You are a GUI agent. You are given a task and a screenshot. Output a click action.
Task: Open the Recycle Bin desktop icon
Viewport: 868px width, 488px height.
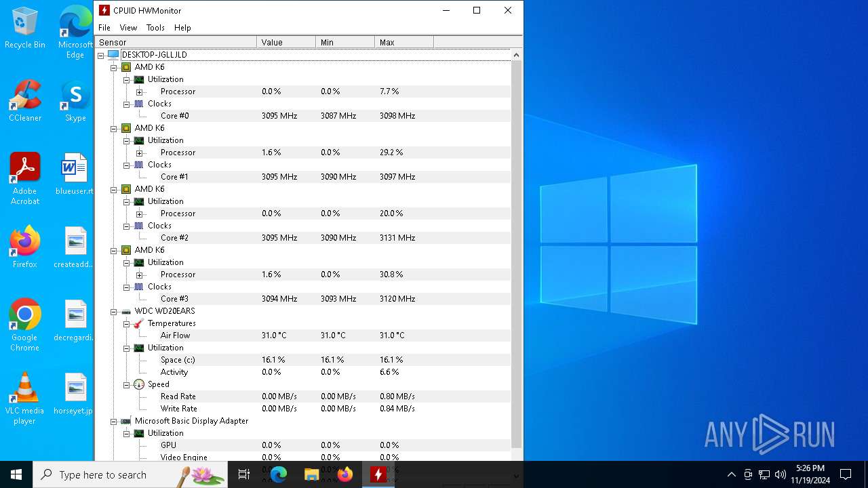[25, 28]
